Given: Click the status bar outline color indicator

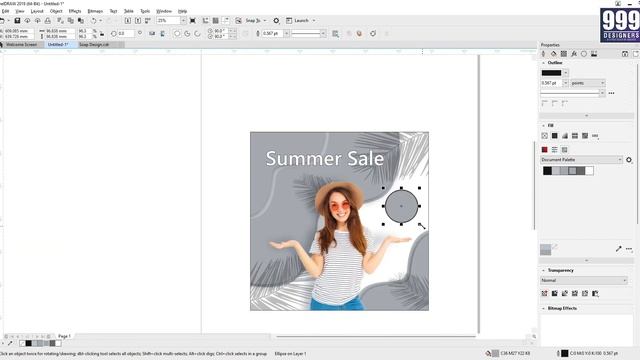Looking at the screenshot, I should tap(564, 353).
